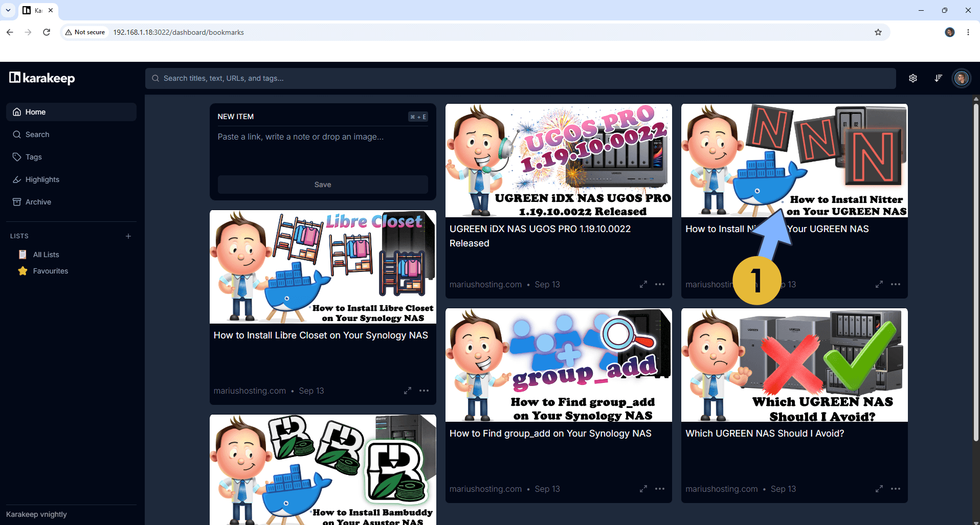This screenshot has width=980, height=525.
Task: Open Search in sidebar
Action: click(x=72, y=134)
